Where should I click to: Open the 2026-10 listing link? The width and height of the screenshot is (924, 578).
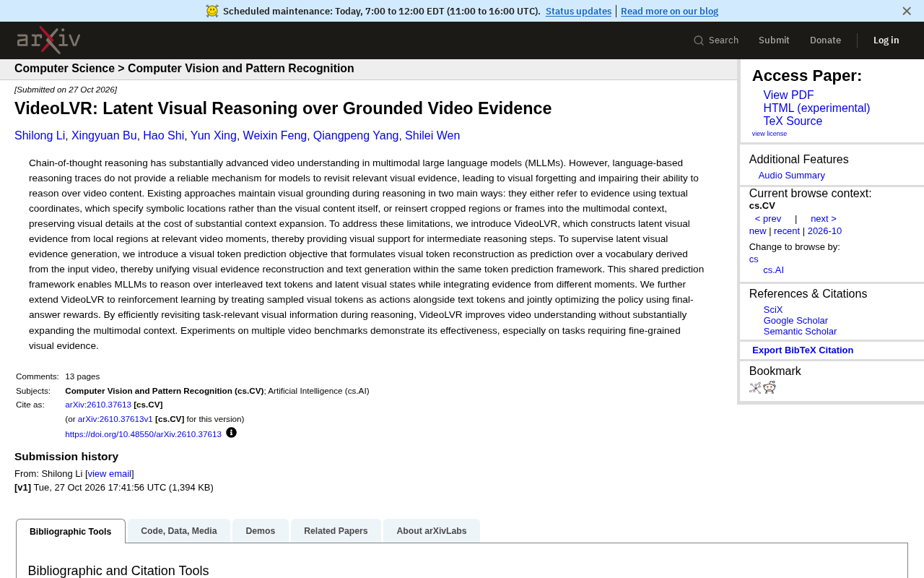point(824,231)
